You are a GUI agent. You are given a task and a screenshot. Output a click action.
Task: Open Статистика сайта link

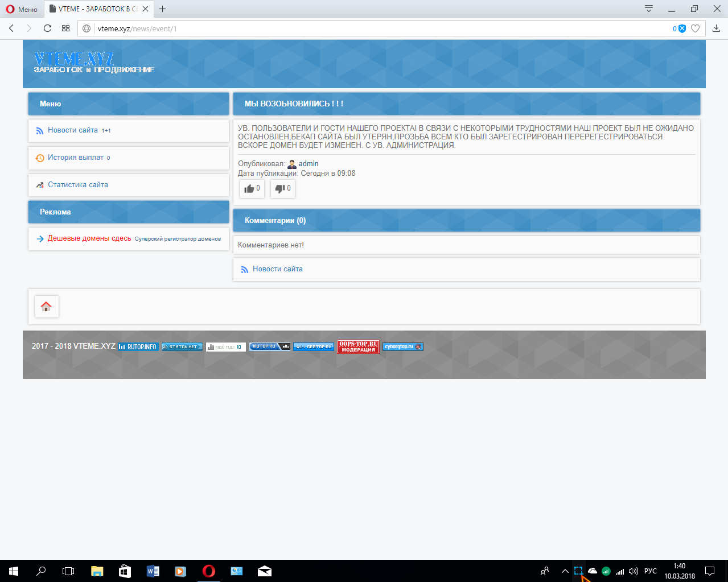pos(77,185)
